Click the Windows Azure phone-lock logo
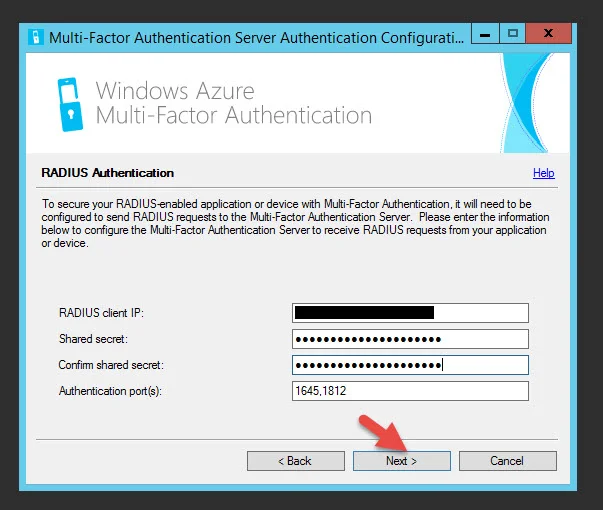This screenshot has width=603, height=510. tap(70, 104)
